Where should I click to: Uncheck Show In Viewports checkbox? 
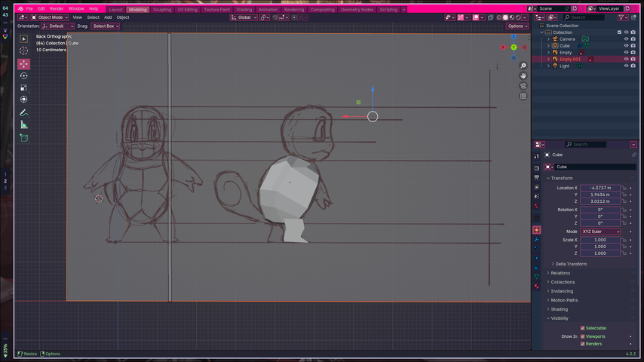click(582, 336)
